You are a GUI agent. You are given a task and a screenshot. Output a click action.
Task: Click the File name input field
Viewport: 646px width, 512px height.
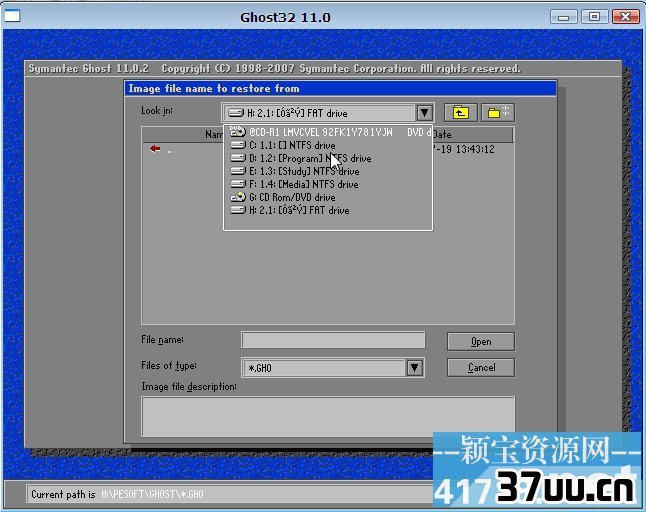(333, 340)
